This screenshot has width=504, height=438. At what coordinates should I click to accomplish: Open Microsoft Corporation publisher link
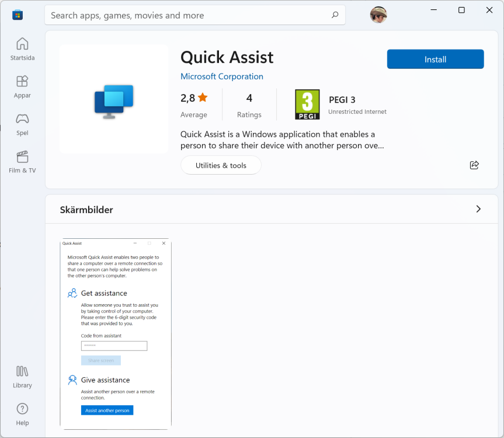point(221,77)
